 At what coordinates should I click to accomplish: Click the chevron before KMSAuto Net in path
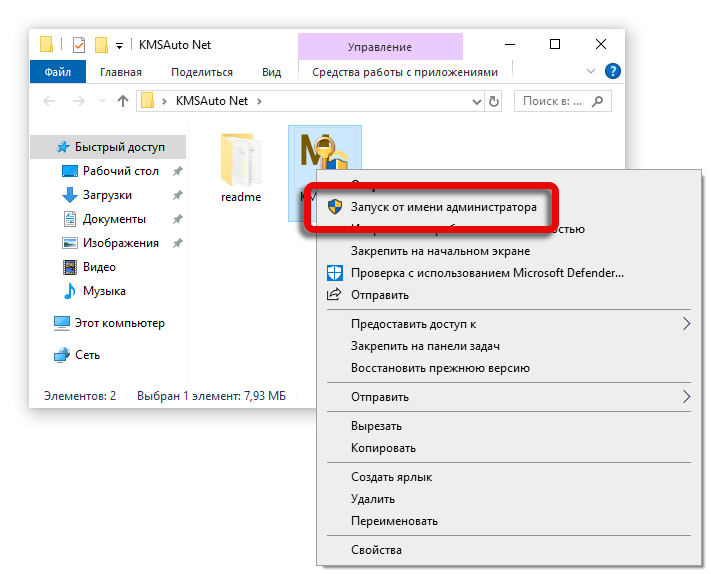(164, 101)
